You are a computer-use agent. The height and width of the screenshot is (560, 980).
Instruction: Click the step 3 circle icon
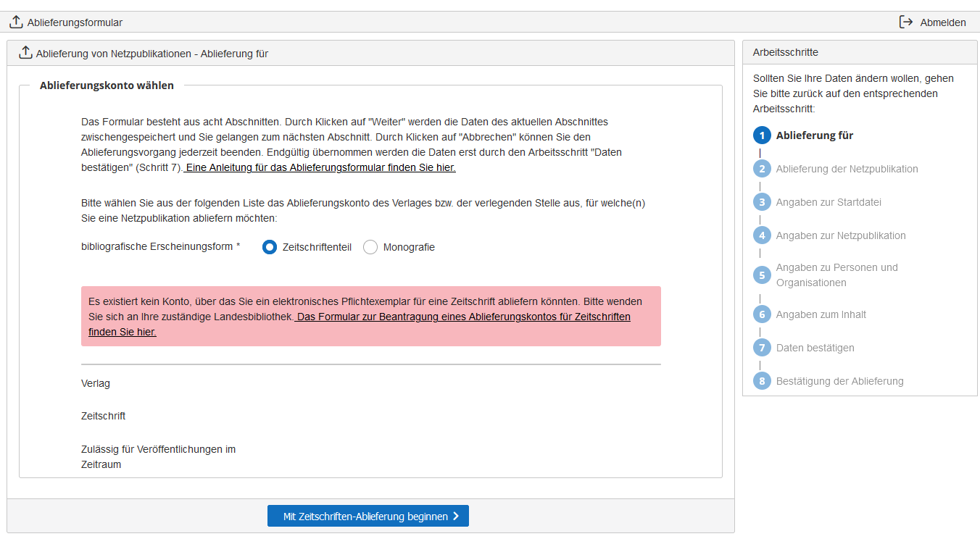click(762, 202)
